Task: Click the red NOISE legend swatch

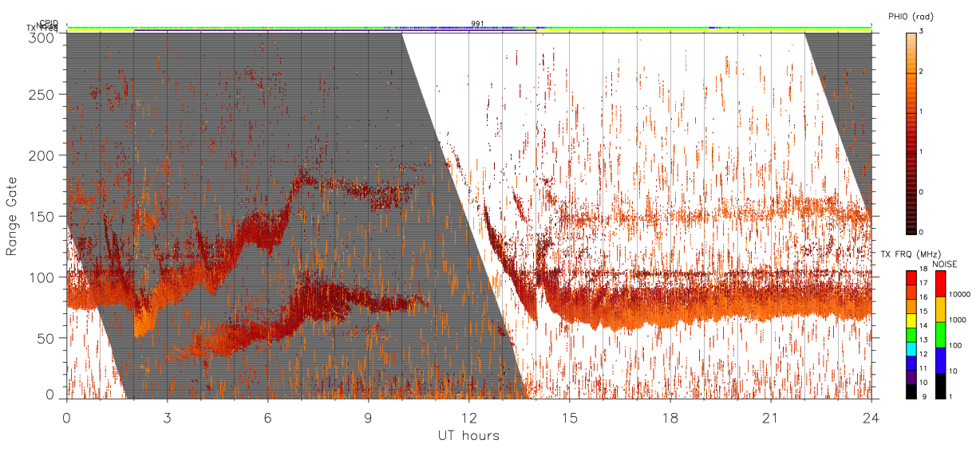Action: click(941, 283)
